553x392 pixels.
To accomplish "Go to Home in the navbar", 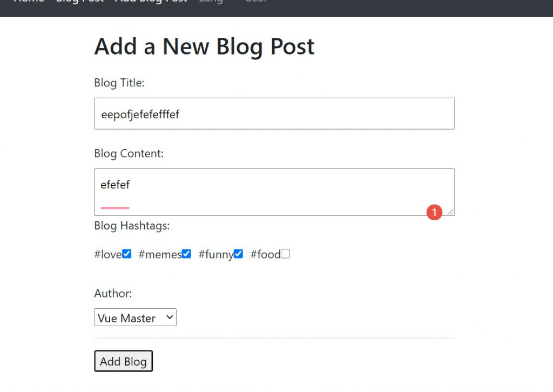I will tap(29, 2).
